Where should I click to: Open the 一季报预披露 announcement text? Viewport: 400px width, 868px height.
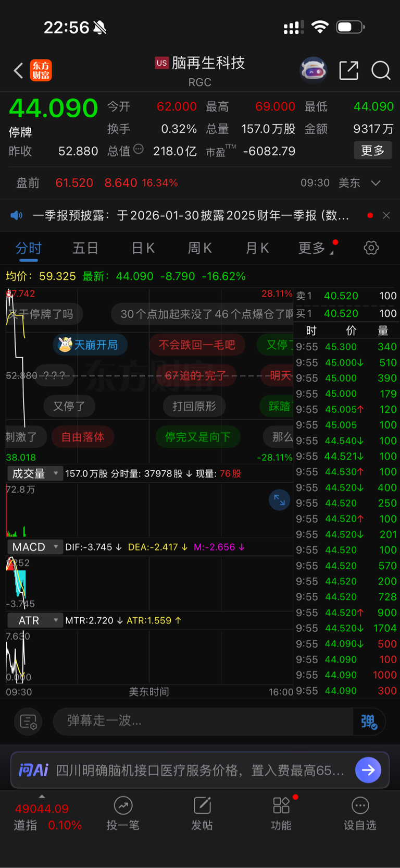(191, 215)
